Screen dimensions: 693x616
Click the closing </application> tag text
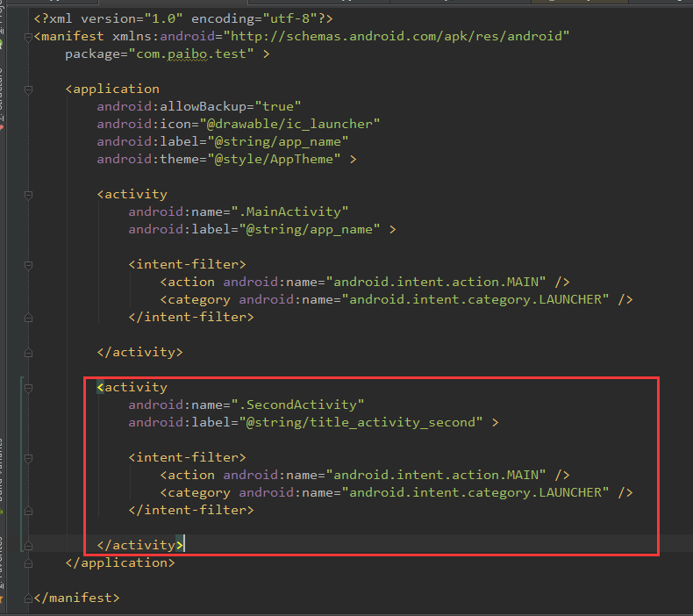(x=120, y=563)
